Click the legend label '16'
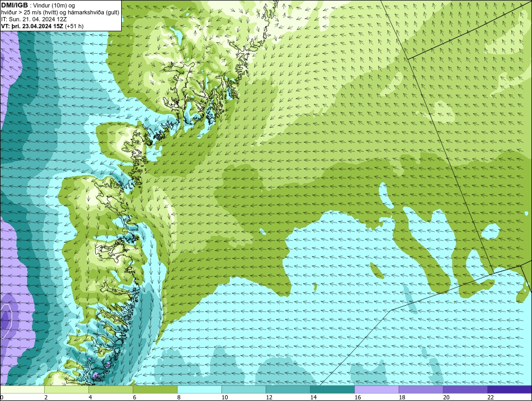Screen dimensions: 532x401 click(358, 398)
